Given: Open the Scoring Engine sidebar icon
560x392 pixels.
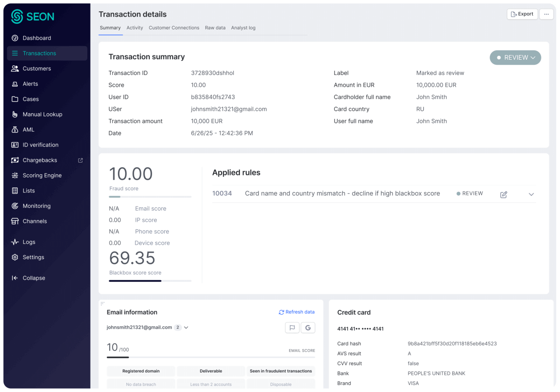Looking at the screenshot, I should pyautogui.click(x=15, y=176).
